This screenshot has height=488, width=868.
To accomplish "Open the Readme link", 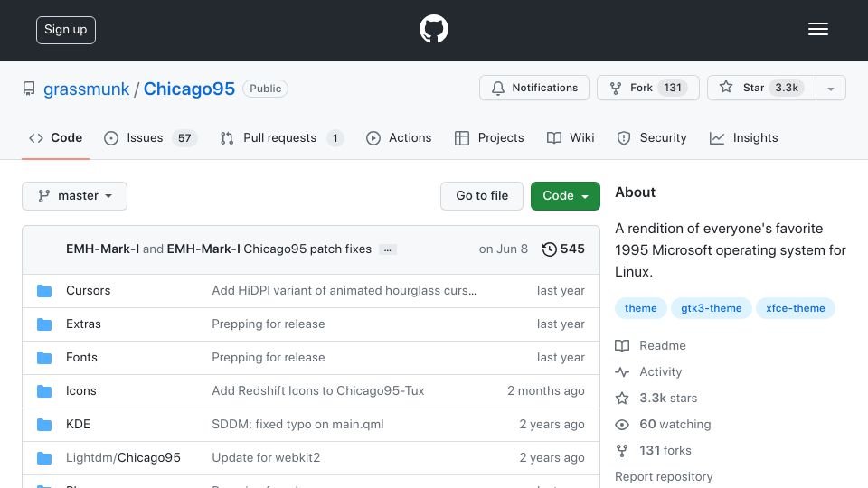I will (x=663, y=346).
